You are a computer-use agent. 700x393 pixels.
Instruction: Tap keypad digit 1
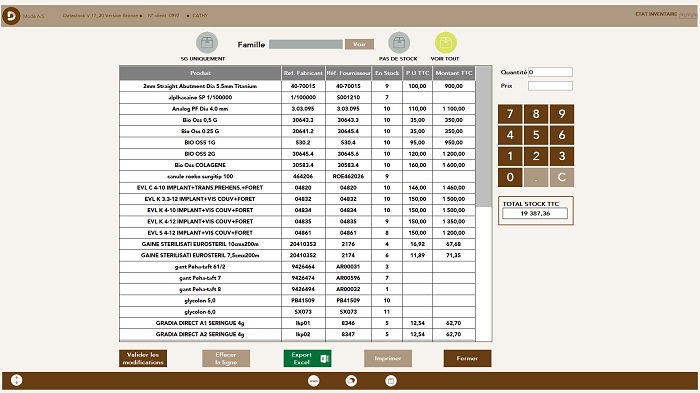tap(510, 156)
